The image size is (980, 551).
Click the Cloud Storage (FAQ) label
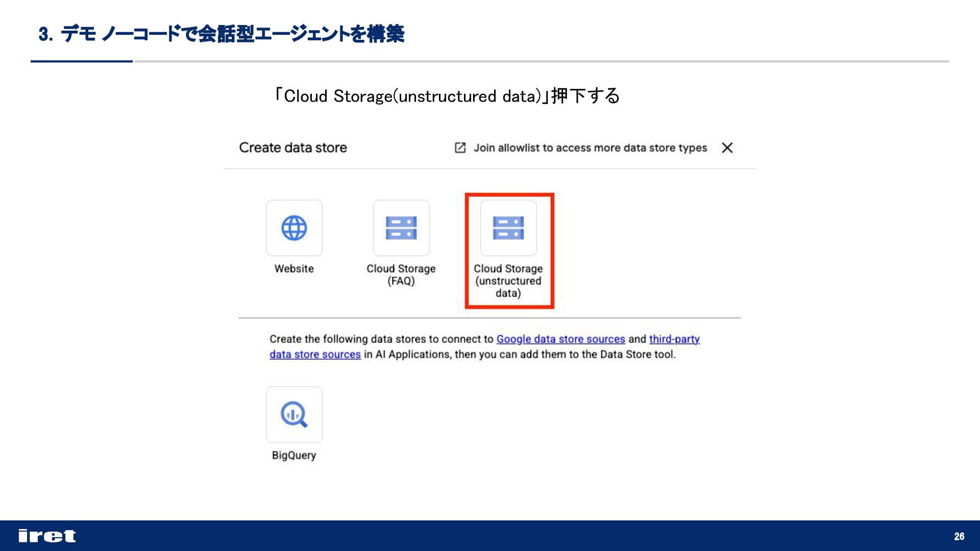[401, 275]
